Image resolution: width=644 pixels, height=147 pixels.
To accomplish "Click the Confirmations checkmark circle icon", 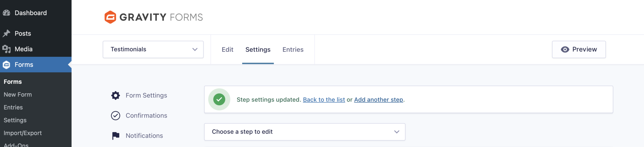I will [115, 116].
